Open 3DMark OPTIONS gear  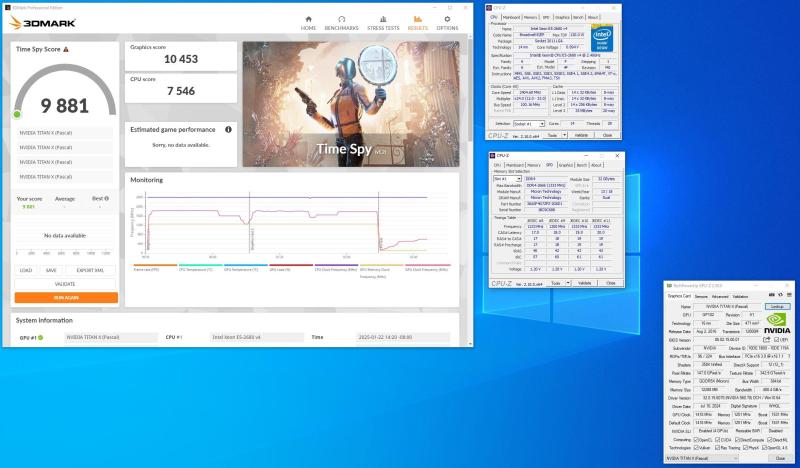coord(447,23)
